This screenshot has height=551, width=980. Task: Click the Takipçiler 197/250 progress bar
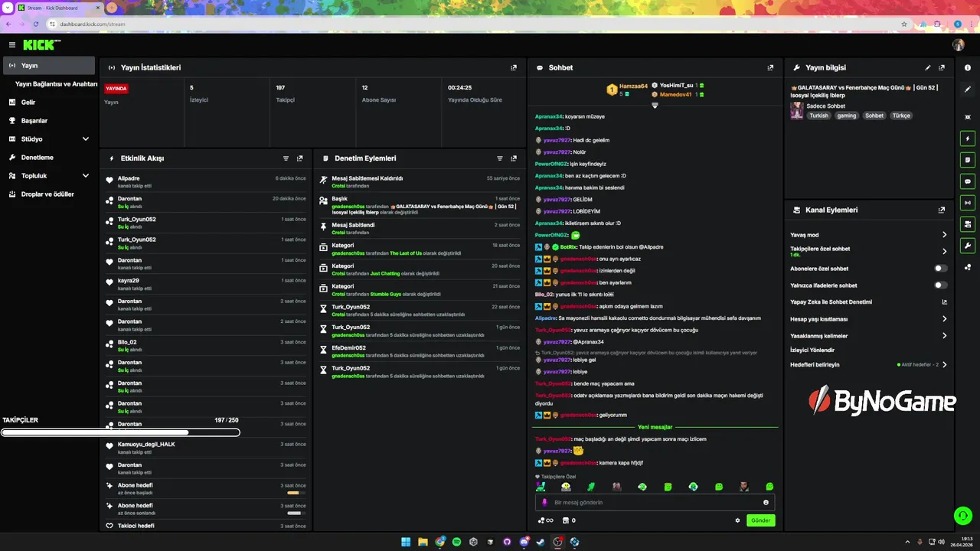point(120,432)
